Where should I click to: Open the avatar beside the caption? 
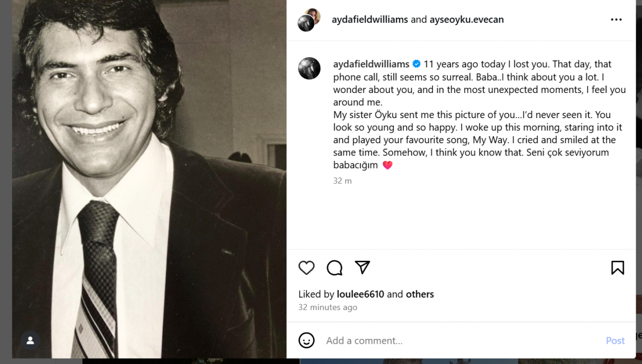click(309, 68)
